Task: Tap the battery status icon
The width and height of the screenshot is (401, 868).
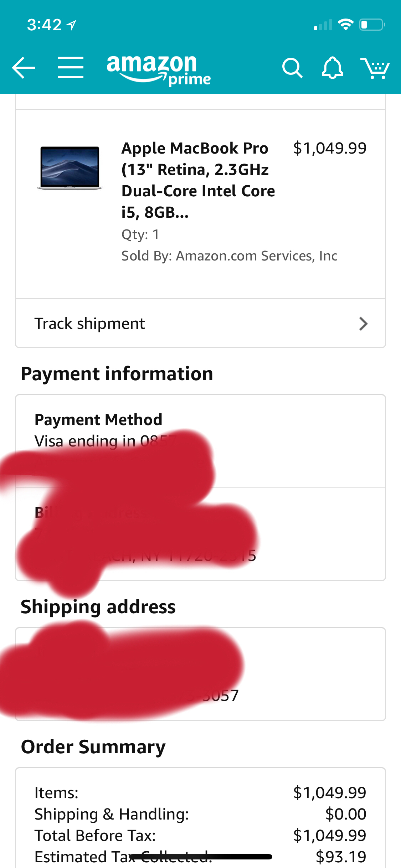Action: (372, 25)
